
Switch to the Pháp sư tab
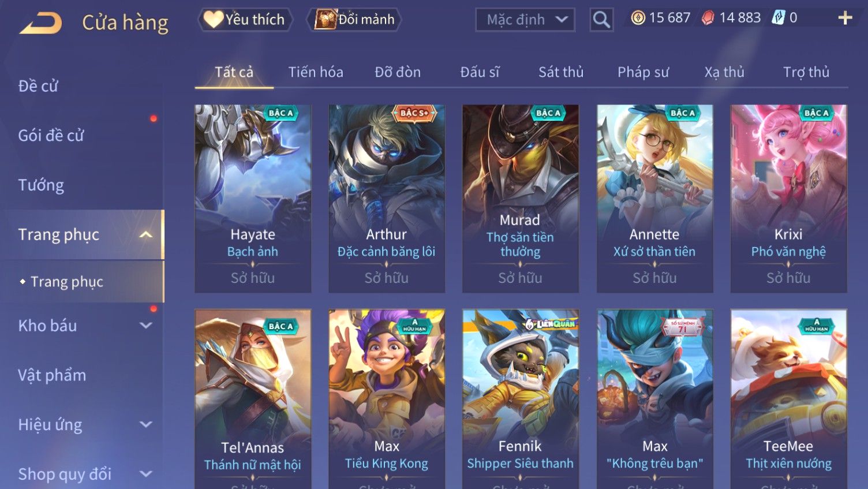click(643, 72)
